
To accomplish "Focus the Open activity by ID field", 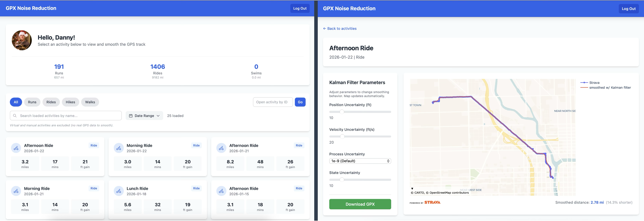I will 273,102.
